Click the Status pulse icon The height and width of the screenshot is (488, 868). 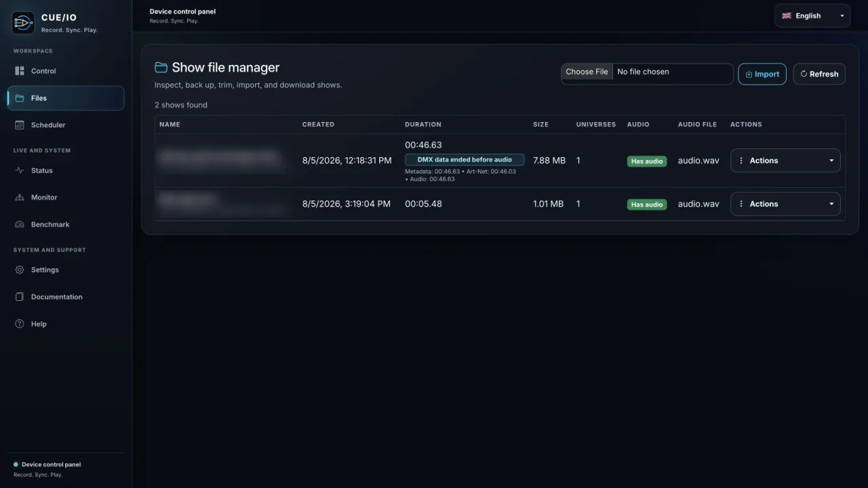click(20, 171)
